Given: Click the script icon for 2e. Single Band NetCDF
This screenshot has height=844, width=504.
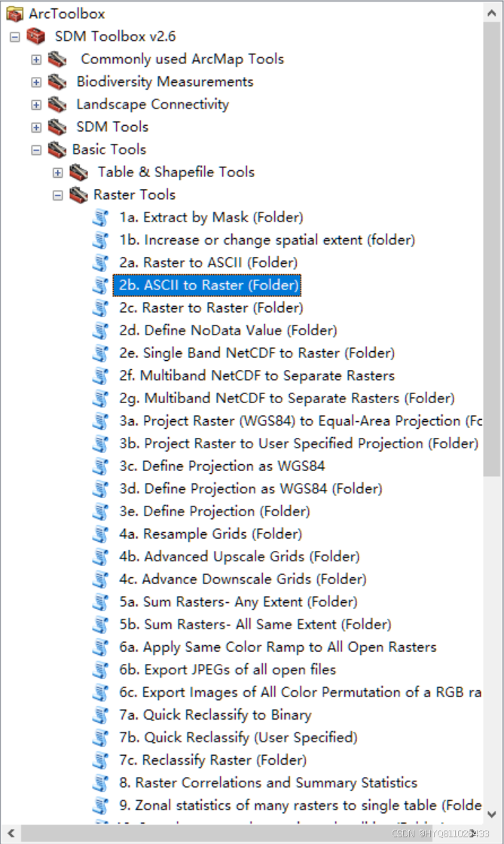Looking at the screenshot, I should click(x=101, y=353).
